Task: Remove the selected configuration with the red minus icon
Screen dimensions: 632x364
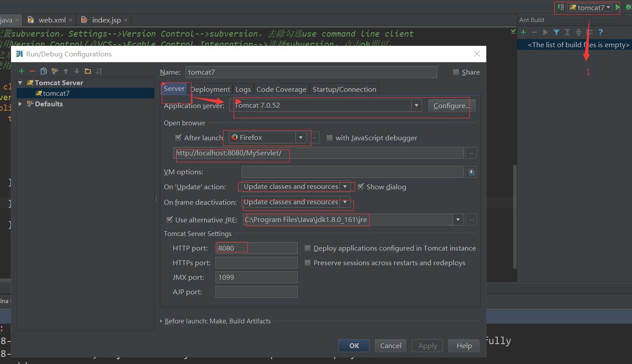Action: 32,71
